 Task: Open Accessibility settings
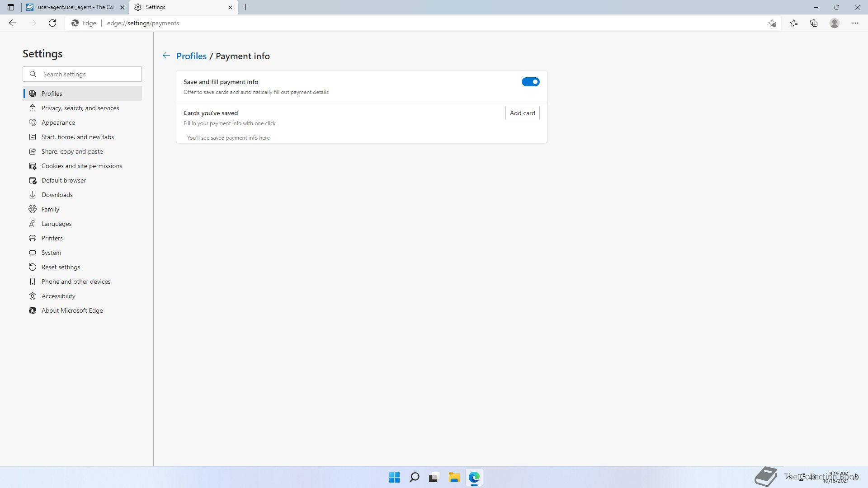click(82, 296)
